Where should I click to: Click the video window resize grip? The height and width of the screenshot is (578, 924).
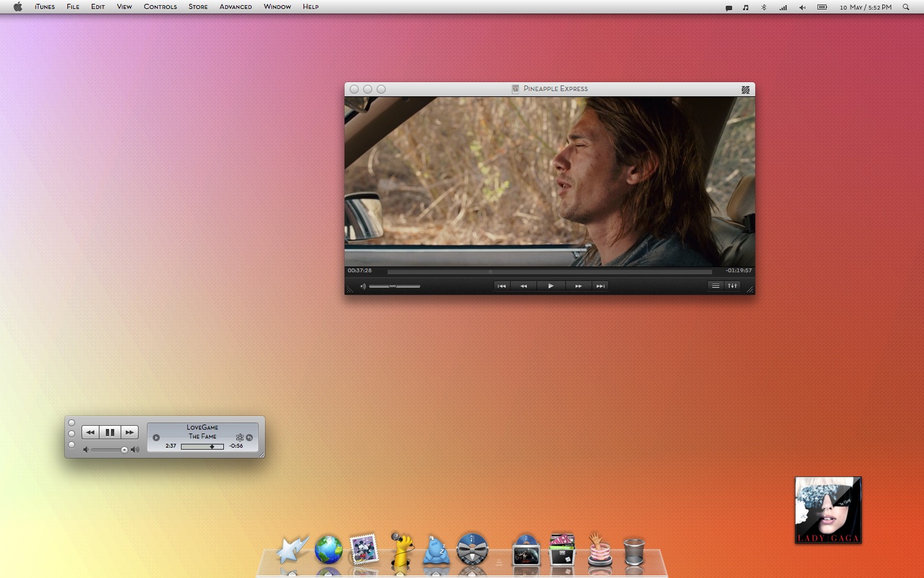pos(749,290)
